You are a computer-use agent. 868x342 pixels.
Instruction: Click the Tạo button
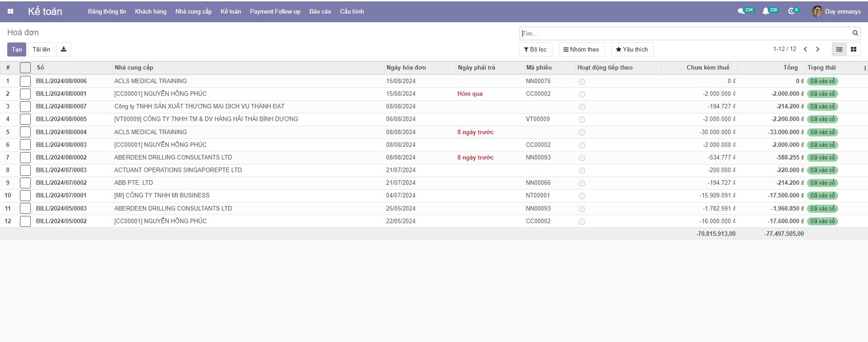(x=17, y=49)
